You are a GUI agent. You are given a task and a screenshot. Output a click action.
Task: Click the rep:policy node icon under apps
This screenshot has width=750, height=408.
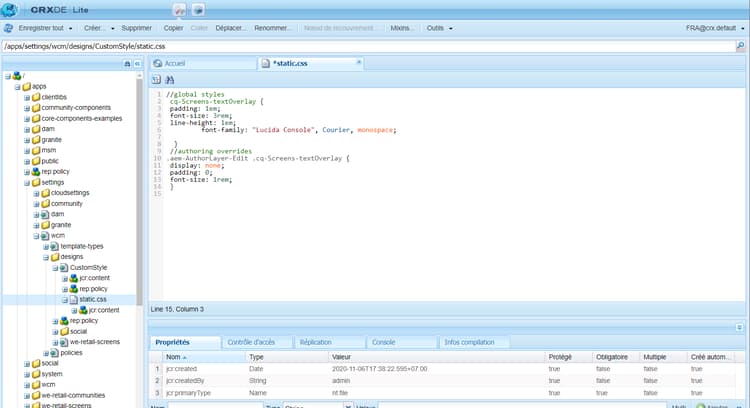tap(36, 171)
